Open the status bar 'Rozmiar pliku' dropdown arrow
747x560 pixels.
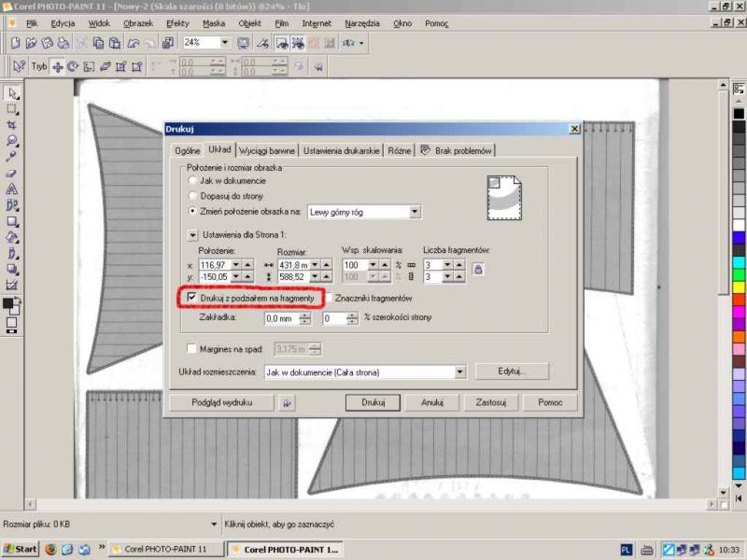click(x=214, y=525)
